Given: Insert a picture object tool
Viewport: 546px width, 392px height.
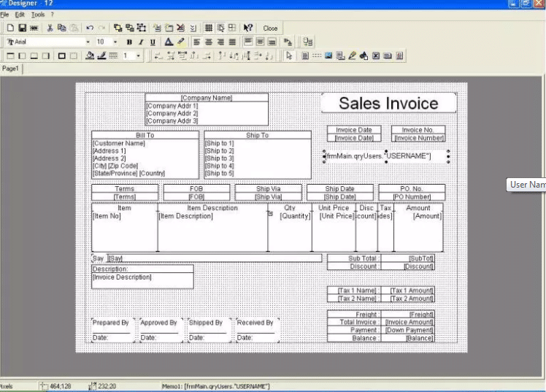Looking at the screenshot, I should pyautogui.click(x=328, y=55).
